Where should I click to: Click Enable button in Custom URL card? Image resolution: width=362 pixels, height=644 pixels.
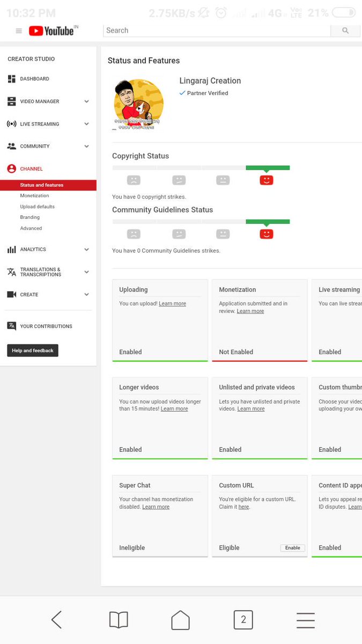point(293,548)
